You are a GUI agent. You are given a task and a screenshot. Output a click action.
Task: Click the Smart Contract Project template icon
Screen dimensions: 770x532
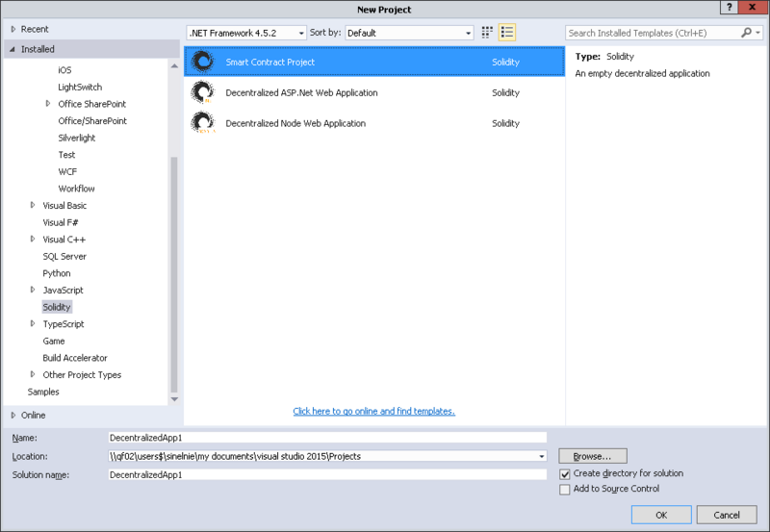(x=203, y=62)
